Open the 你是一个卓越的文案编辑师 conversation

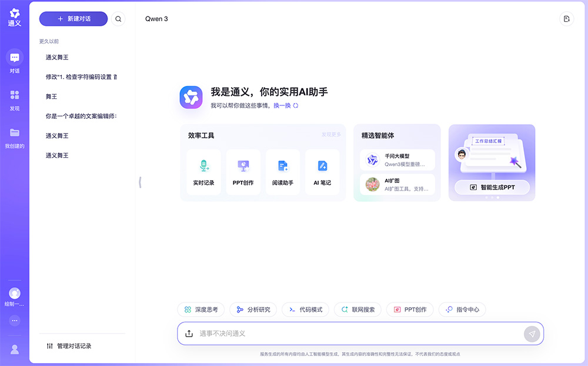[x=82, y=116]
